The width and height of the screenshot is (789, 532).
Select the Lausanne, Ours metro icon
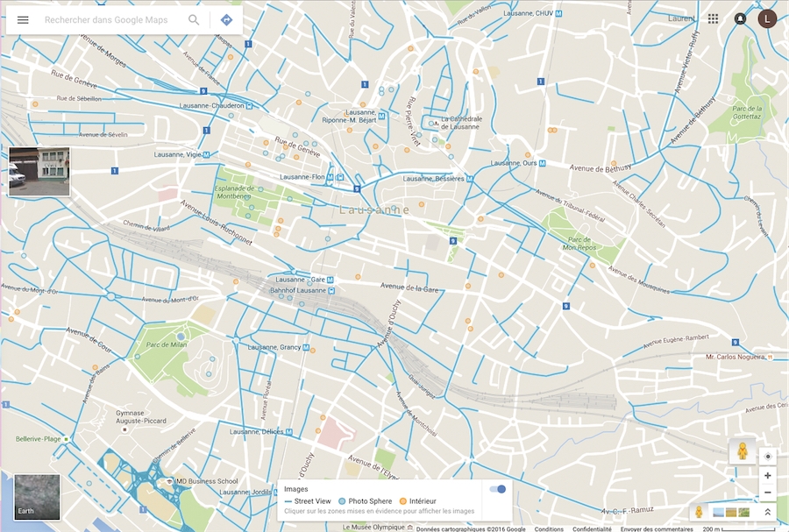(542, 163)
